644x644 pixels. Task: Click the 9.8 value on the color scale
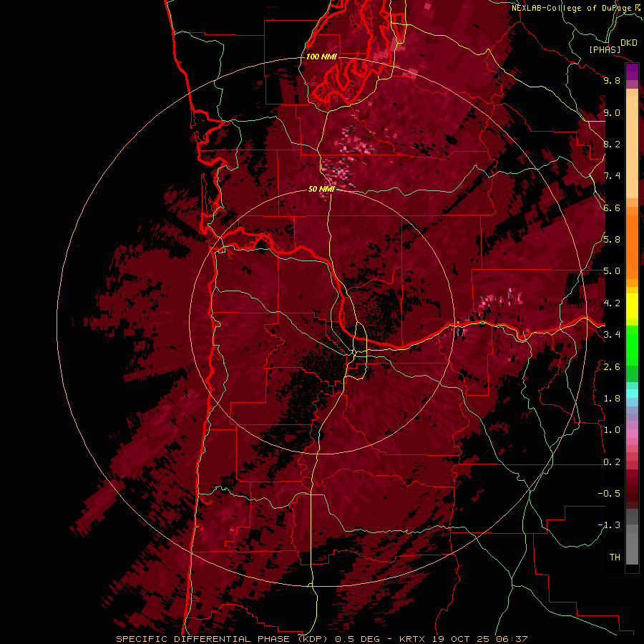pos(612,81)
